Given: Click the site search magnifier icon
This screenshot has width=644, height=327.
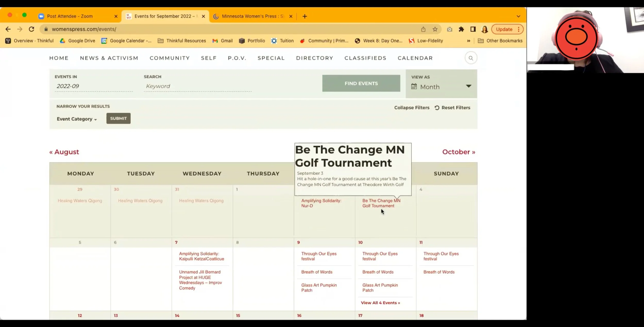Looking at the screenshot, I should (471, 58).
